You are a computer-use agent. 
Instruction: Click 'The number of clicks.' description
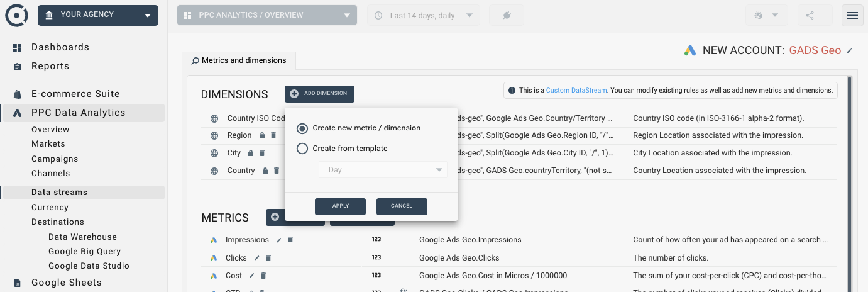tap(671, 258)
